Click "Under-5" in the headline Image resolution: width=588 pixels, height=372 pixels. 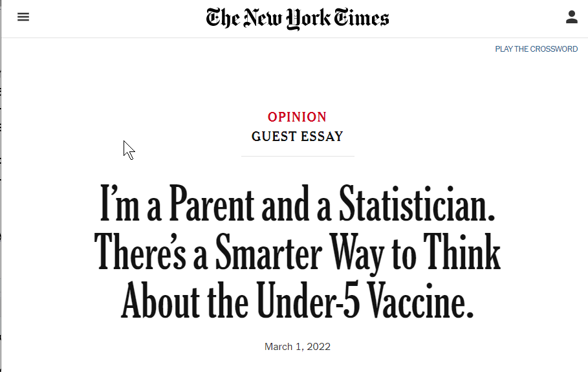click(x=309, y=300)
